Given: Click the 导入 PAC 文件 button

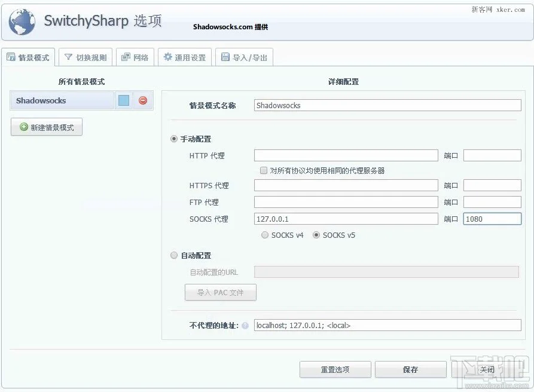Looking at the screenshot, I should coord(221,292).
